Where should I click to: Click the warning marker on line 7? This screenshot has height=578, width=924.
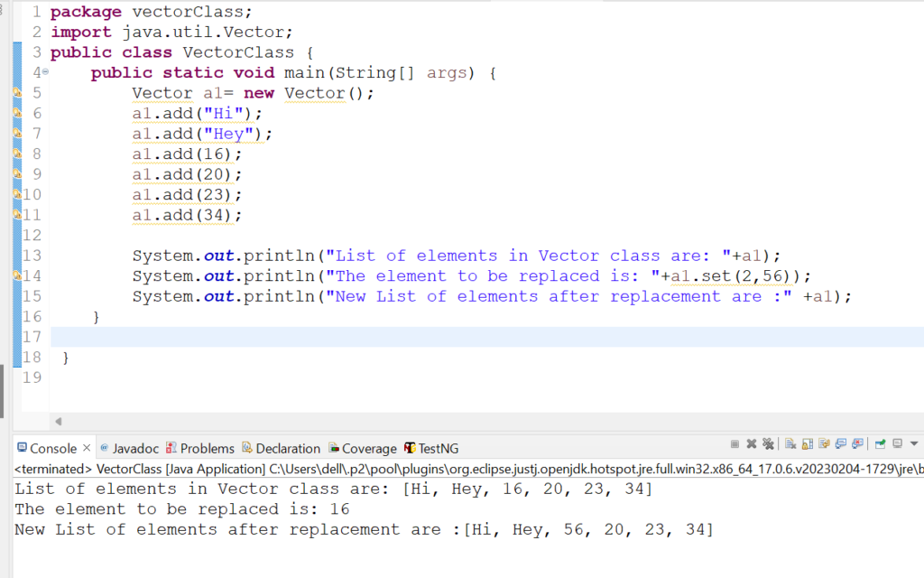click(x=17, y=134)
